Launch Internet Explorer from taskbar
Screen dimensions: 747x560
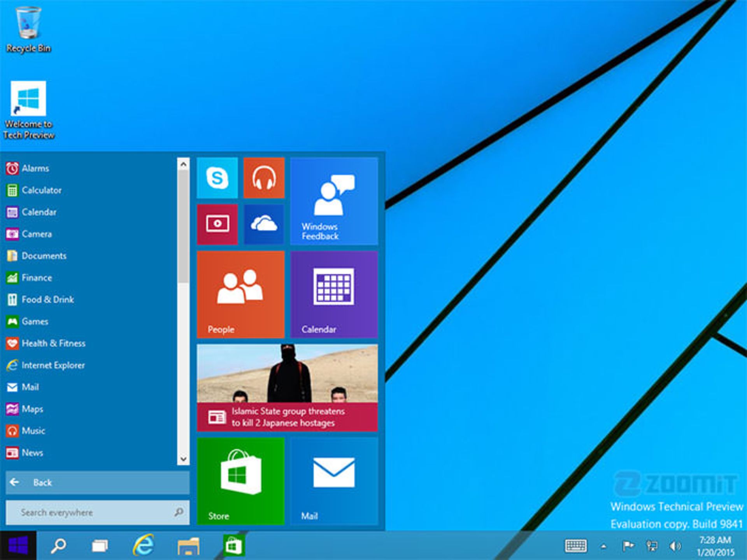pos(143,545)
